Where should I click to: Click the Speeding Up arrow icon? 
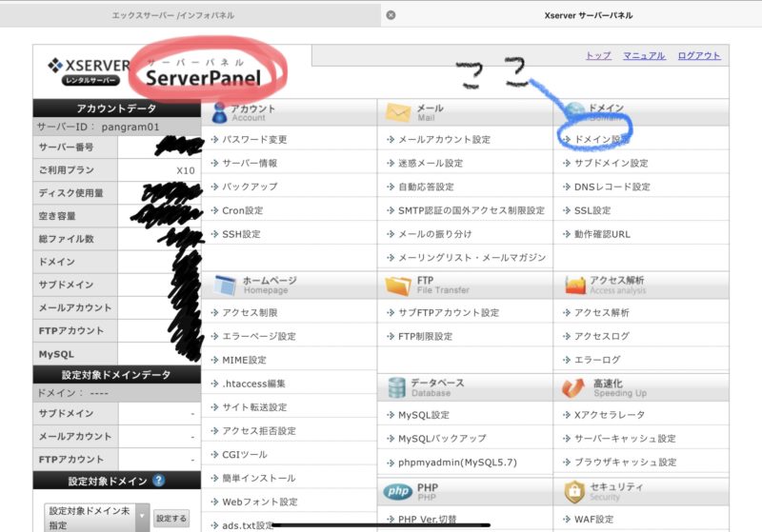[573, 388]
